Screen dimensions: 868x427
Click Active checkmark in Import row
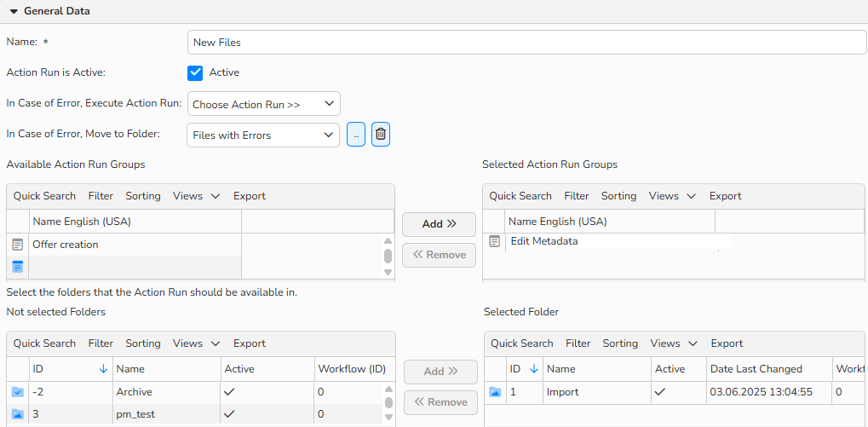[x=660, y=391]
